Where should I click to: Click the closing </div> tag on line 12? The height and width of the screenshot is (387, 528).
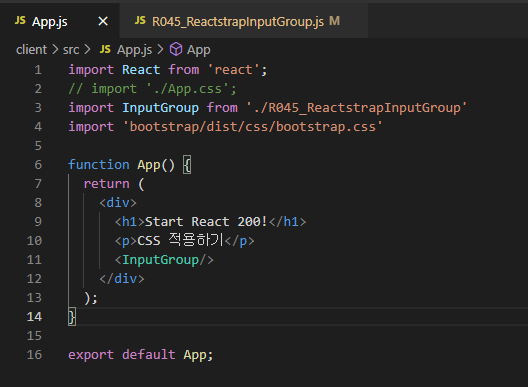pyautogui.click(x=122, y=279)
